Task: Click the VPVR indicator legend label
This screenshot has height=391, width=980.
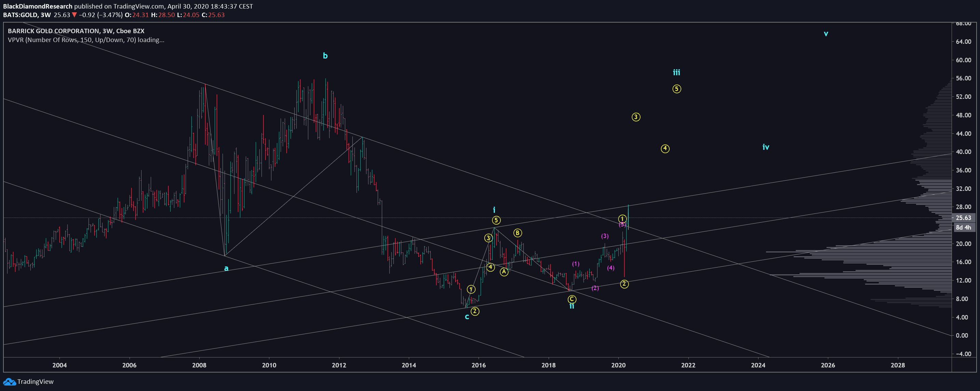Action: (x=86, y=40)
